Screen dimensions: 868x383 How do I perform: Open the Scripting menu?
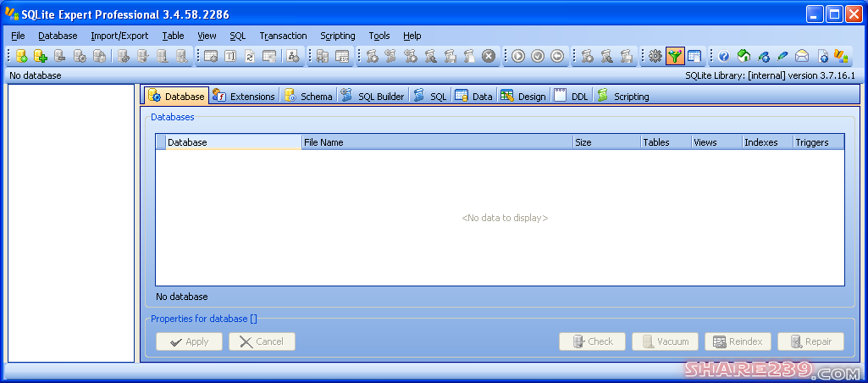pyautogui.click(x=338, y=36)
